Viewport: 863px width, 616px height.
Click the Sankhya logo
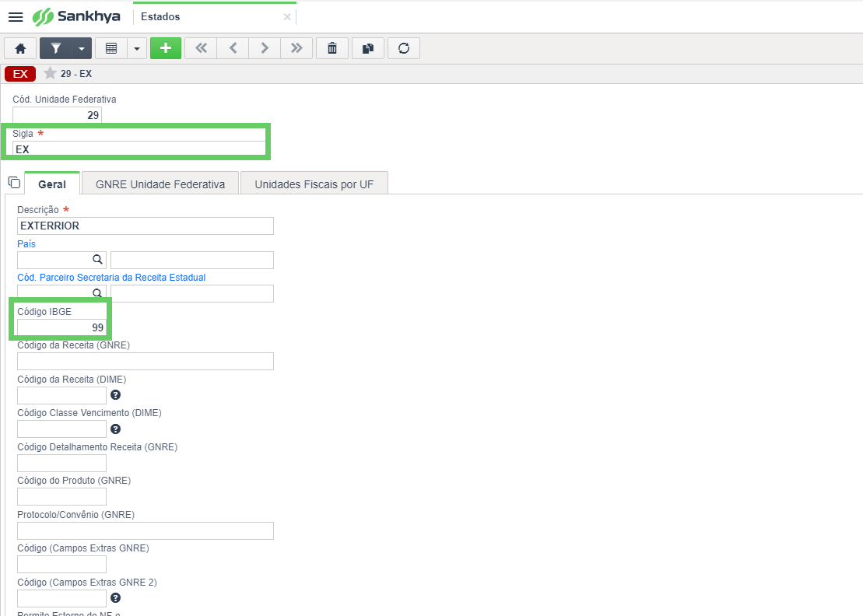(x=76, y=16)
